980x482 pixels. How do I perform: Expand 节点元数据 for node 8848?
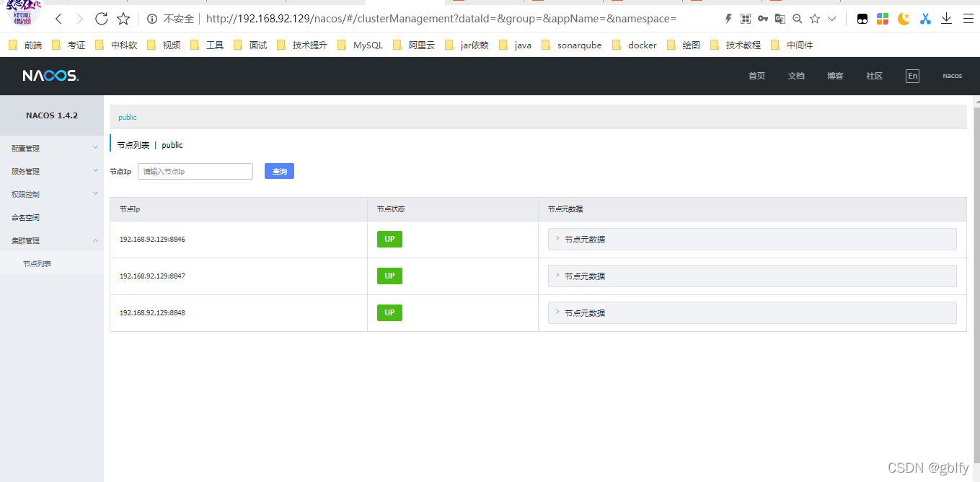click(752, 313)
